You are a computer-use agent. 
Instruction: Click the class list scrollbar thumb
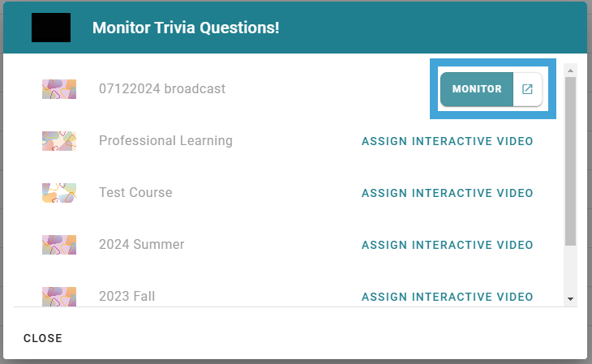click(570, 161)
